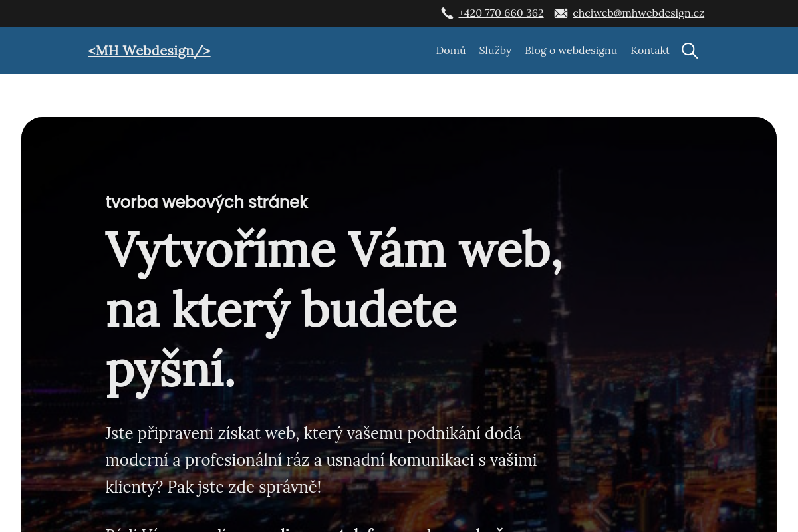
Task: Select the intro paragraph starting "Jste připraveni"
Action: (x=321, y=460)
